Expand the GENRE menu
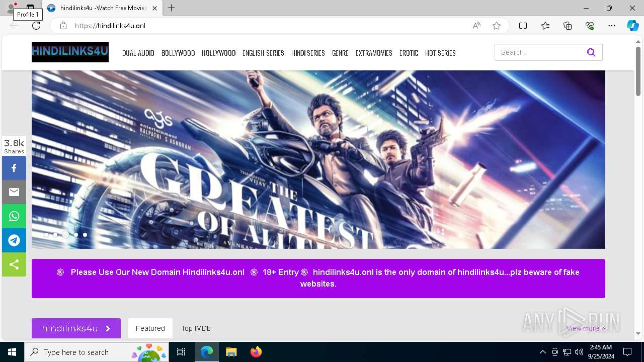The height and width of the screenshot is (362, 644). 340,53
